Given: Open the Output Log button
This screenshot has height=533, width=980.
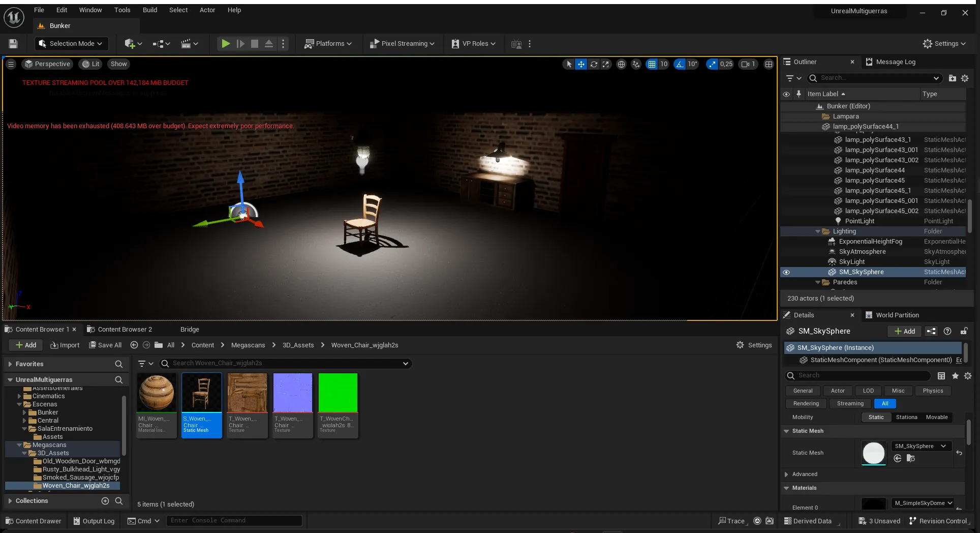Looking at the screenshot, I should (94, 521).
